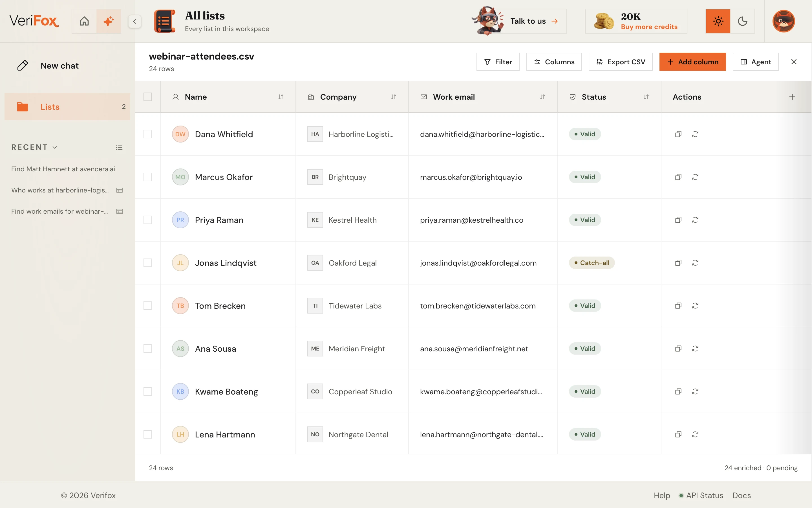Copy Ana Sousa's email icon
The image size is (812, 508).
click(x=678, y=349)
